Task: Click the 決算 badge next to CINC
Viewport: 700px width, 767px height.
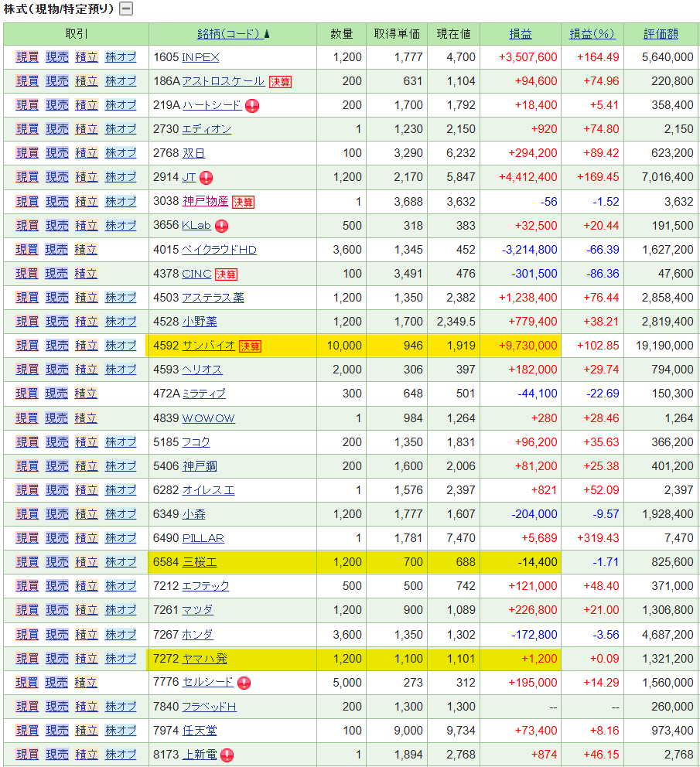Action: 226,274
